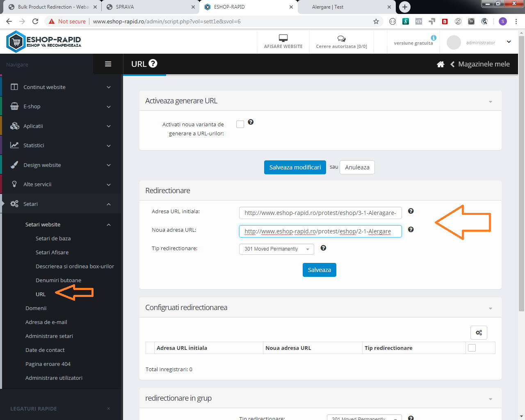The width and height of the screenshot is (525, 420).
Task: Open table settings gears icon
Action: [479, 333]
